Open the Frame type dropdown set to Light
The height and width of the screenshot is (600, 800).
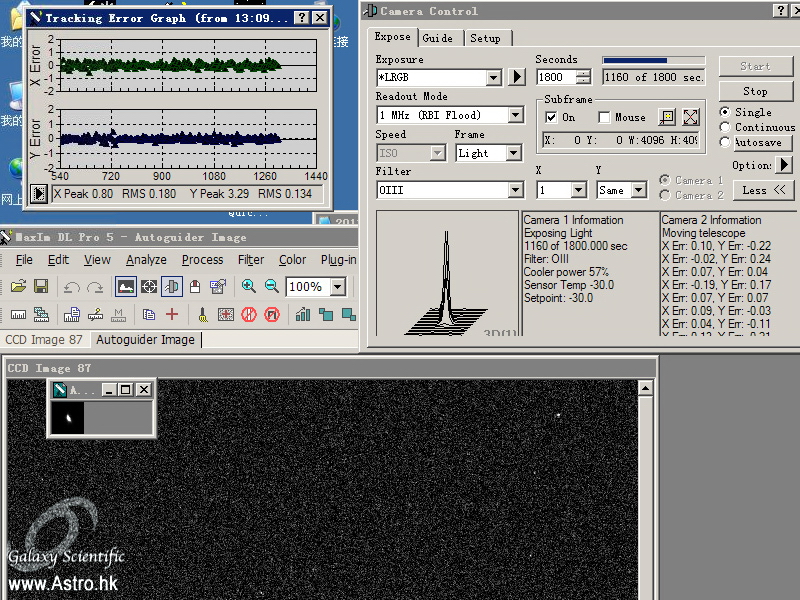pos(513,153)
